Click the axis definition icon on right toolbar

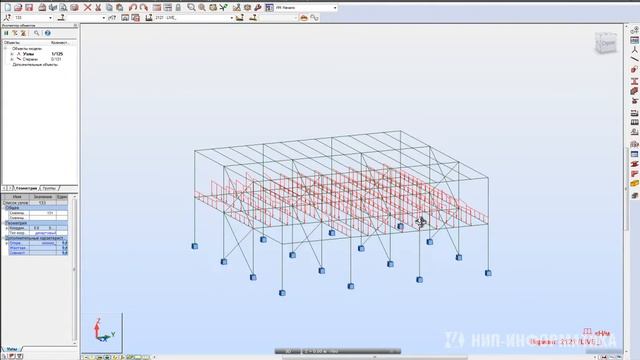(x=634, y=30)
